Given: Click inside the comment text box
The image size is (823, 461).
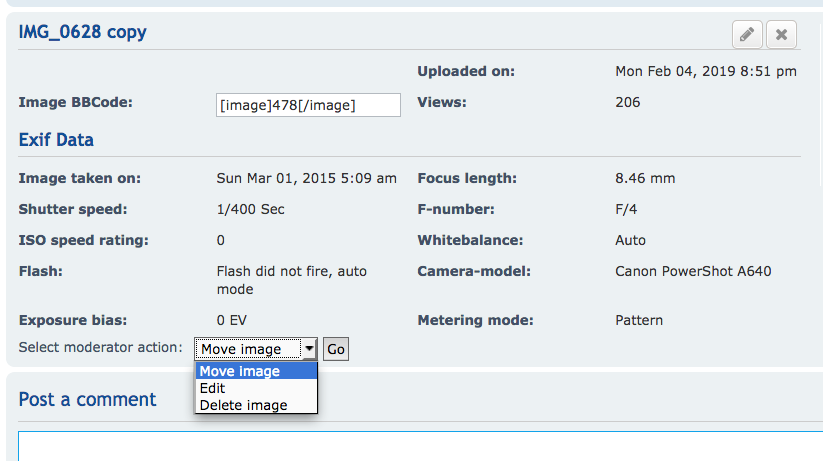Looking at the screenshot, I should (420, 447).
